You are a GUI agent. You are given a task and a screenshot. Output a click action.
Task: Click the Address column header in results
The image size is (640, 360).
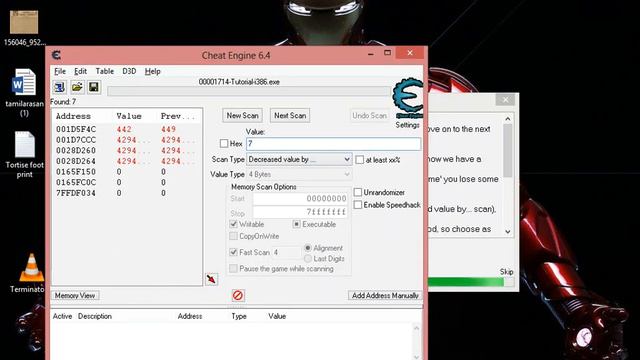(73, 116)
